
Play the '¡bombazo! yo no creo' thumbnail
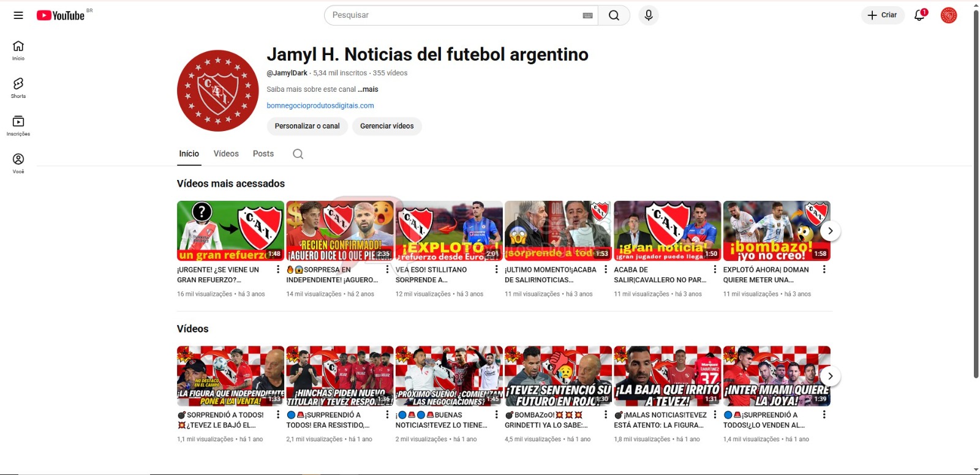pyautogui.click(x=777, y=231)
